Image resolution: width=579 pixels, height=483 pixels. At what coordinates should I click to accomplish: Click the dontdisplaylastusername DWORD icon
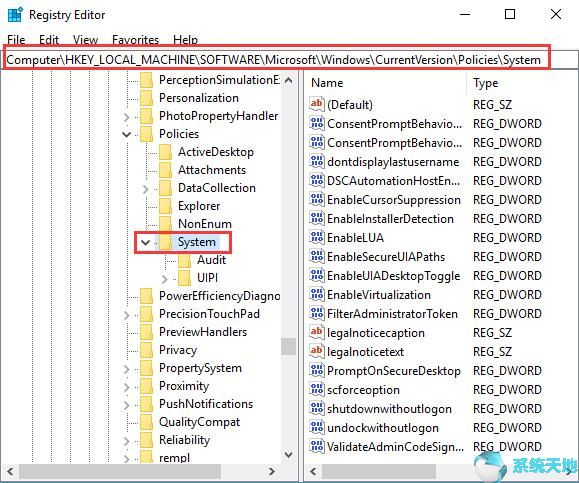[x=316, y=161]
